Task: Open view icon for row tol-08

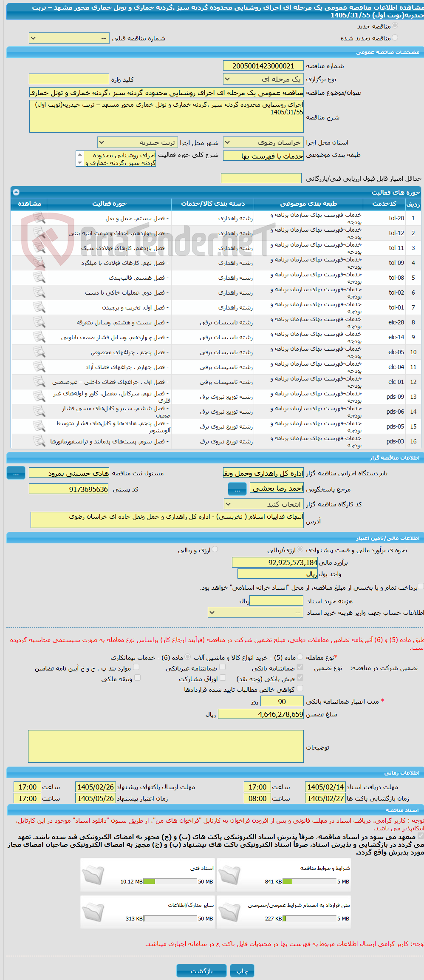Action: (39, 278)
